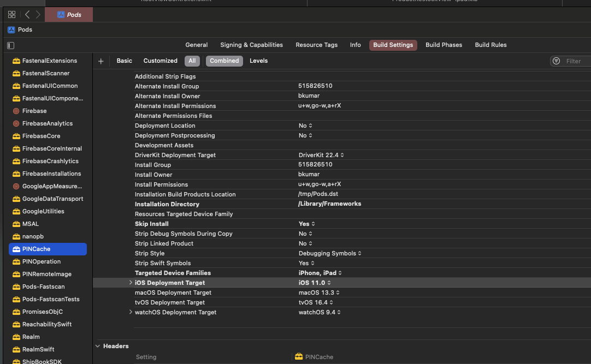Collapse the Headers section
591x364 pixels.
tap(98, 346)
